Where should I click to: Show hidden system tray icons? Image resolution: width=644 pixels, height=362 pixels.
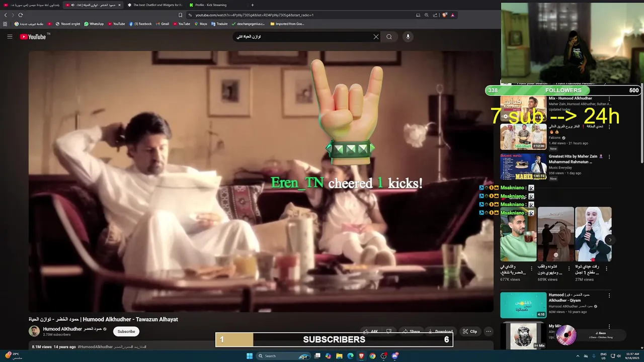578,356
